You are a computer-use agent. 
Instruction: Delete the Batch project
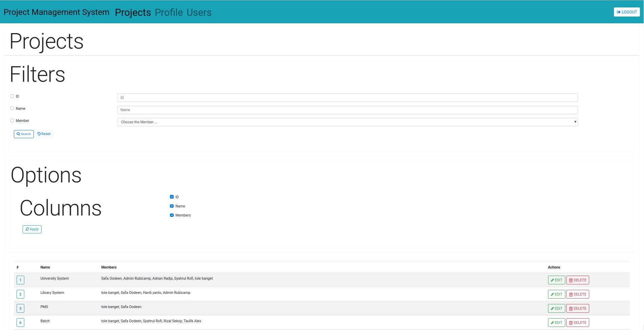[577, 323]
